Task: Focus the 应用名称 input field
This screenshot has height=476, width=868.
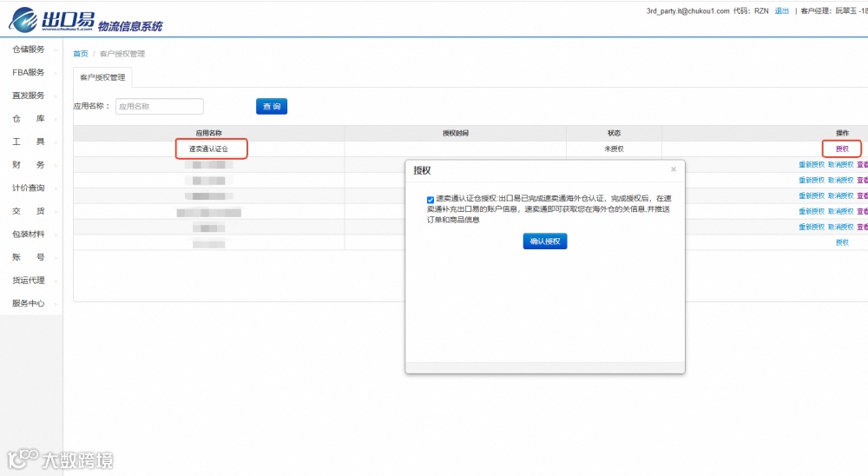Action: 160,106
